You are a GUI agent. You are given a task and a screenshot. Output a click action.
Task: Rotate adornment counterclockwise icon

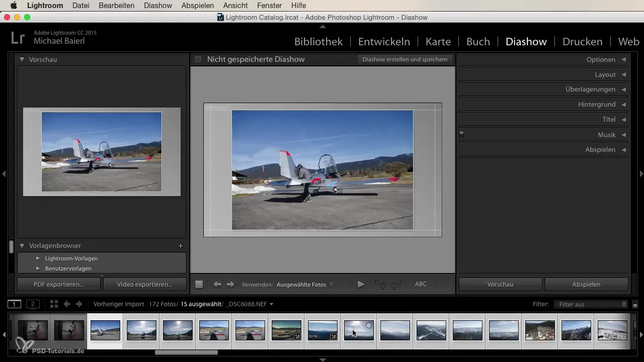click(x=381, y=284)
